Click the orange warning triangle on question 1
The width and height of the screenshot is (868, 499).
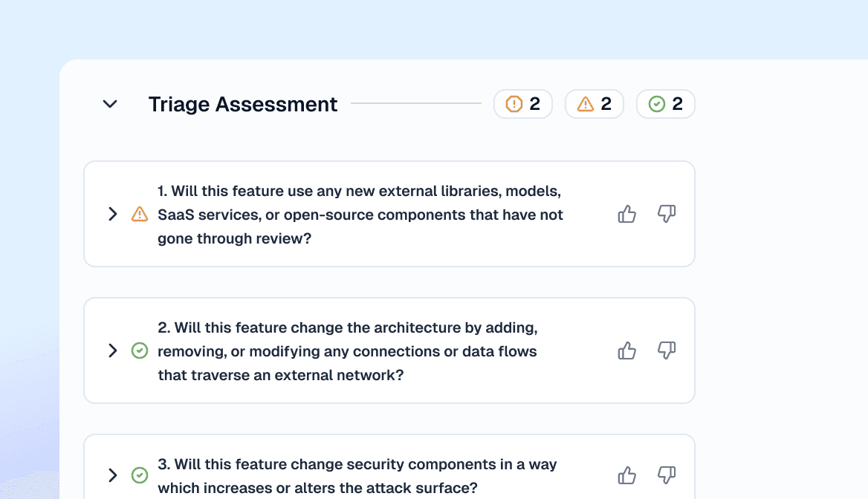pos(140,214)
